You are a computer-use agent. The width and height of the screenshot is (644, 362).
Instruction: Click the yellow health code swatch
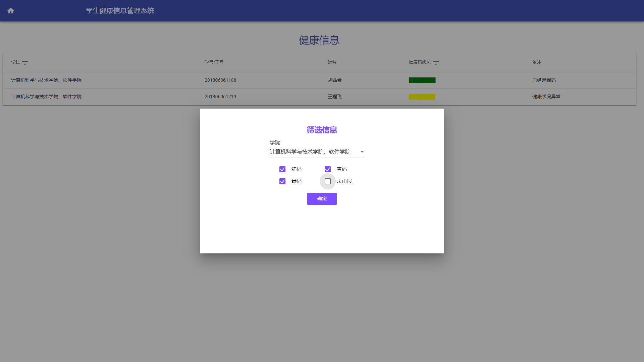[x=422, y=97]
